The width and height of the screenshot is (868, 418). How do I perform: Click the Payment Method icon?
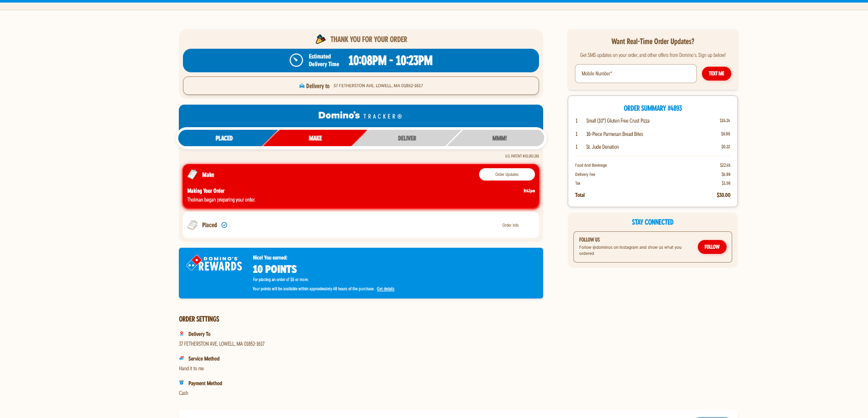point(181,383)
